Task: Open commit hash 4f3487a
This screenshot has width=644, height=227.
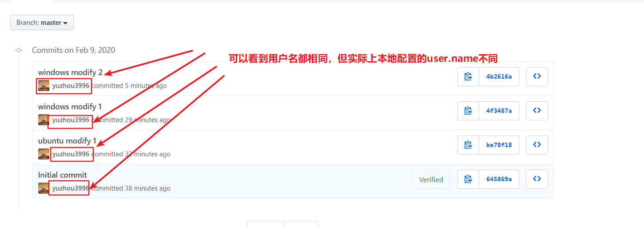Action: click(x=499, y=111)
